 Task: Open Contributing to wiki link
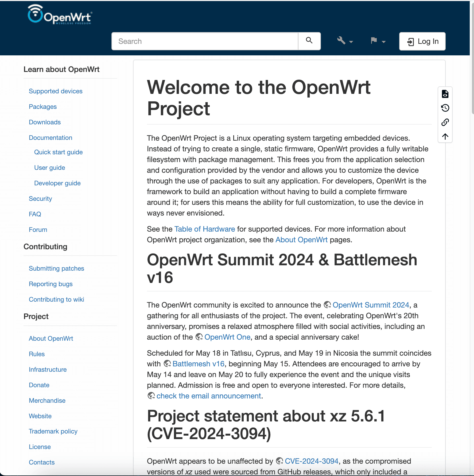[x=56, y=300]
